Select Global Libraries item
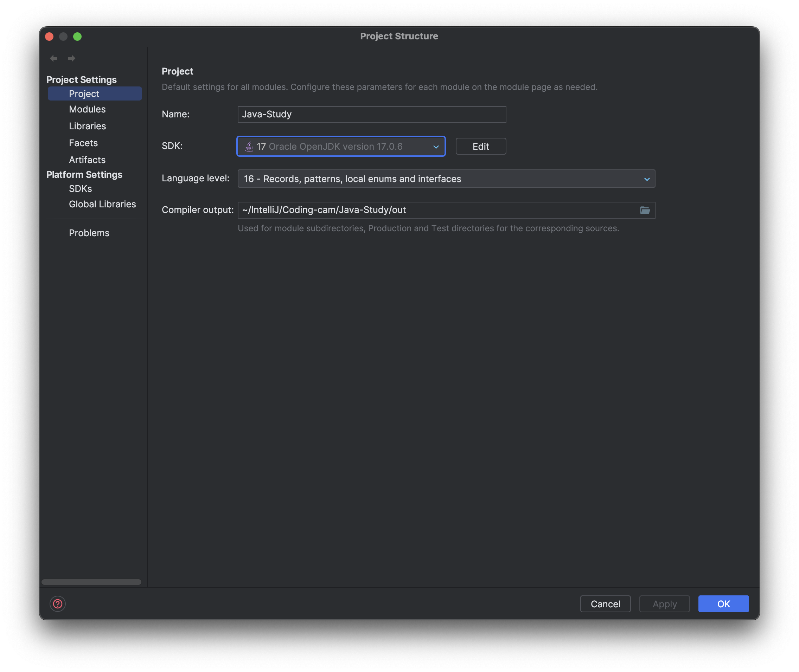Viewport: 799px width, 672px height. [102, 204]
